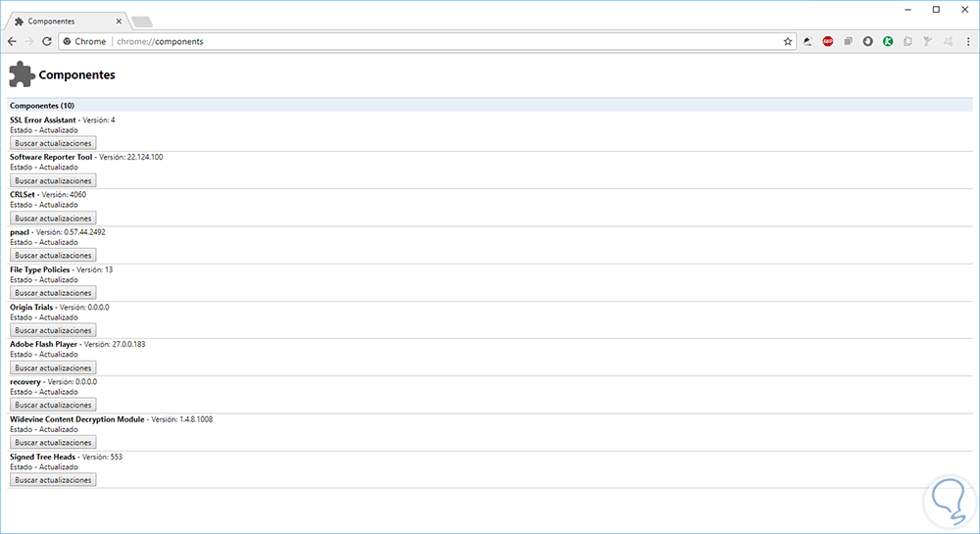Open a new tab
The width and height of the screenshot is (980, 534).
141,21
